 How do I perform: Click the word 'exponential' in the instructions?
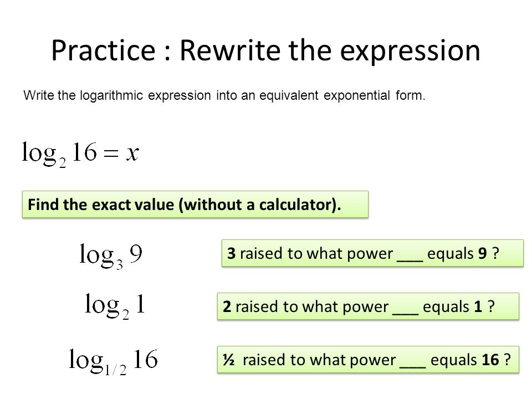pos(356,95)
